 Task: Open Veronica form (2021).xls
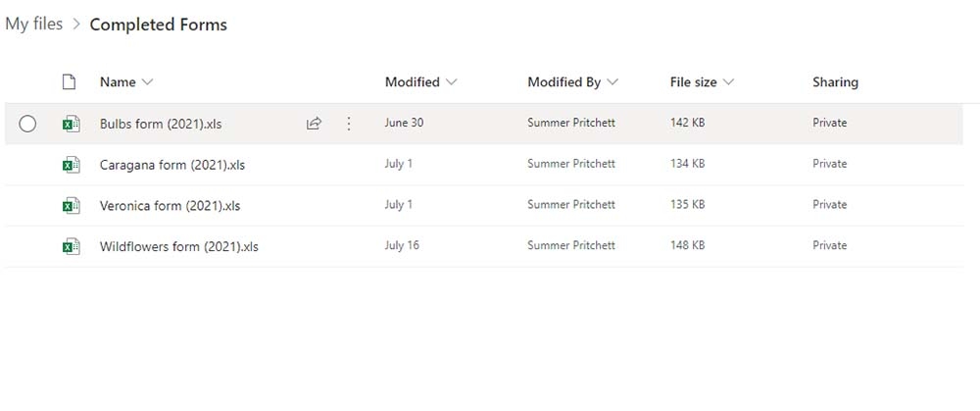click(170, 205)
